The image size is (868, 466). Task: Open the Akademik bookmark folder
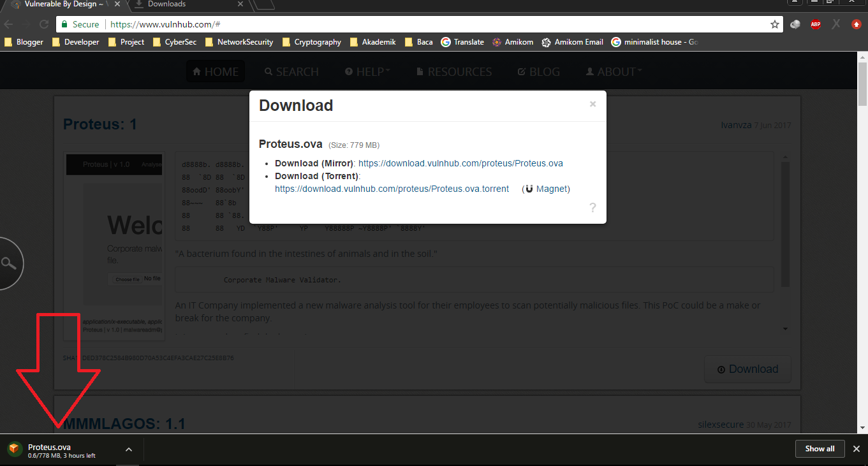[x=372, y=42]
